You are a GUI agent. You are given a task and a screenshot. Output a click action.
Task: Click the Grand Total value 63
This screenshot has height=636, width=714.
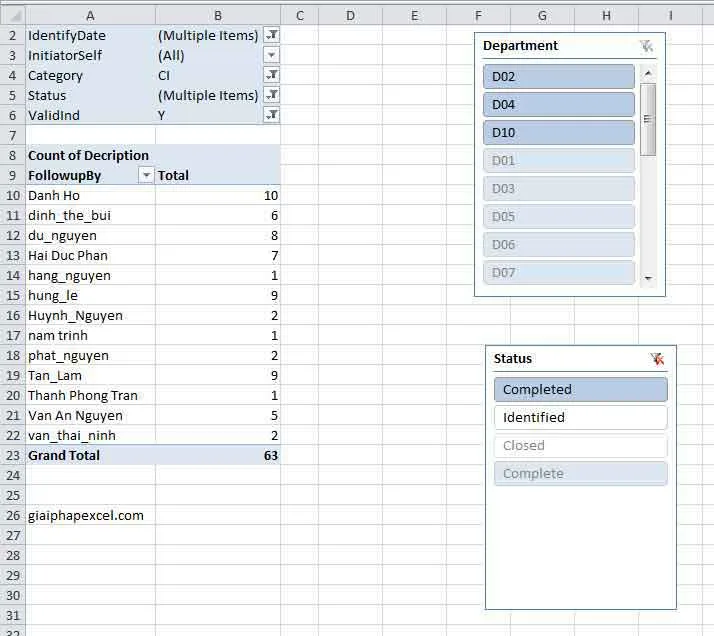[218, 456]
